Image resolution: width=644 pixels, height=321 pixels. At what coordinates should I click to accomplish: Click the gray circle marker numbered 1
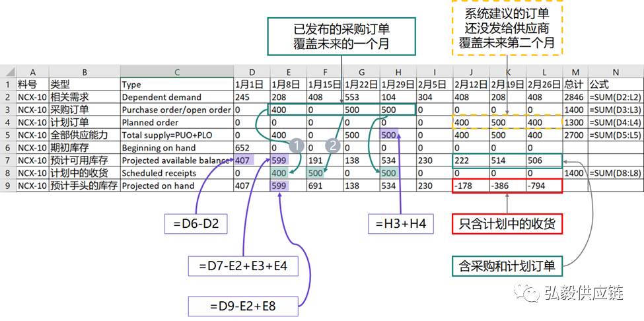(298, 145)
